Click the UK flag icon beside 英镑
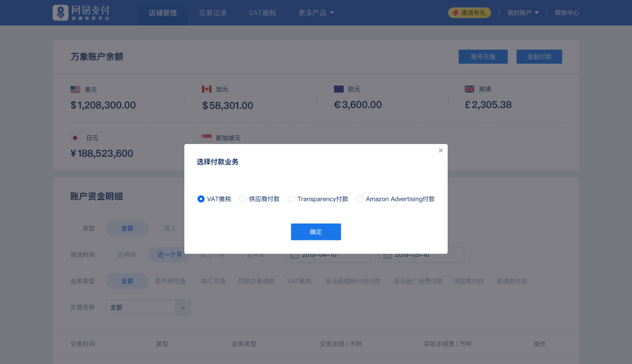The width and height of the screenshot is (632, 364). 469,89
